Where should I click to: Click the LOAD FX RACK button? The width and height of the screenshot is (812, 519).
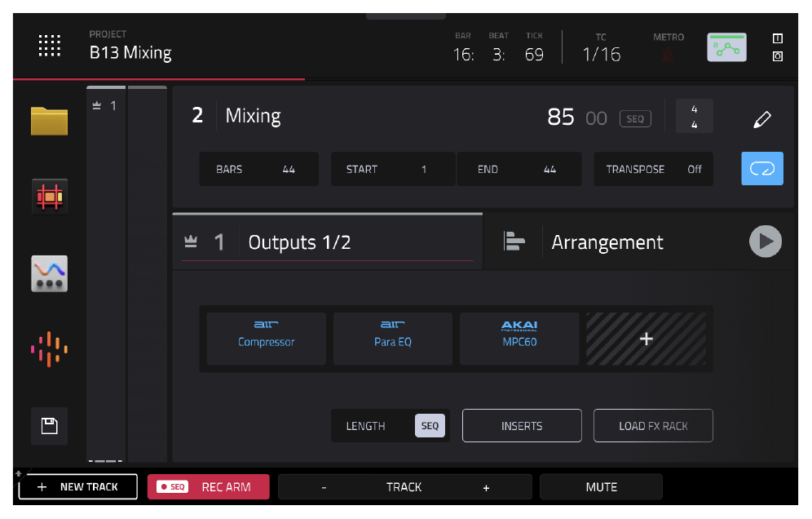[x=653, y=426]
